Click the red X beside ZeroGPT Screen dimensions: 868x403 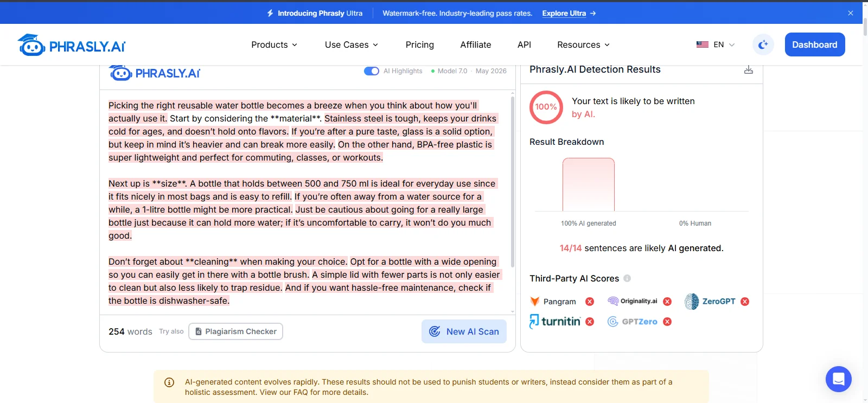click(x=745, y=302)
